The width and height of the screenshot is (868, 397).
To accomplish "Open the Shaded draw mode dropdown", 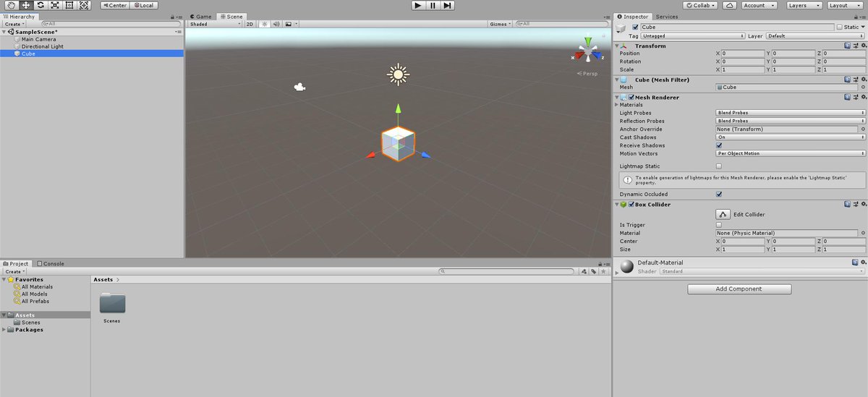I will tap(215, 24).
